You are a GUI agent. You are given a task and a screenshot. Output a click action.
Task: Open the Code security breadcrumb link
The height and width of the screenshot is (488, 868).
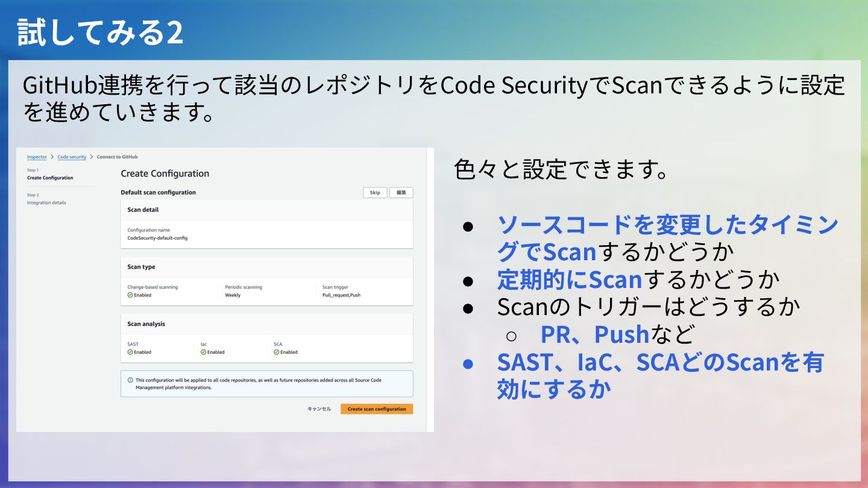point(72,157)
